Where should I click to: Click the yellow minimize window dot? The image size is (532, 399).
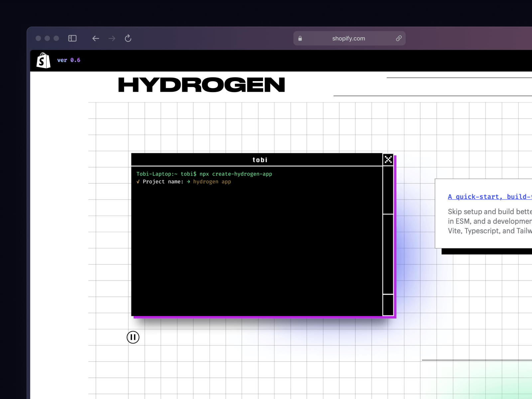pos(47,38)
